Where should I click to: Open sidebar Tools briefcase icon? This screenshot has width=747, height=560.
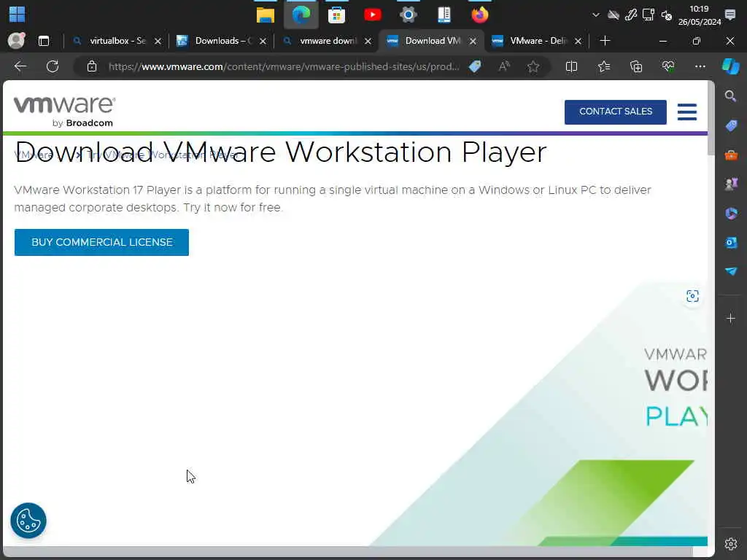(x=731, y=155)
